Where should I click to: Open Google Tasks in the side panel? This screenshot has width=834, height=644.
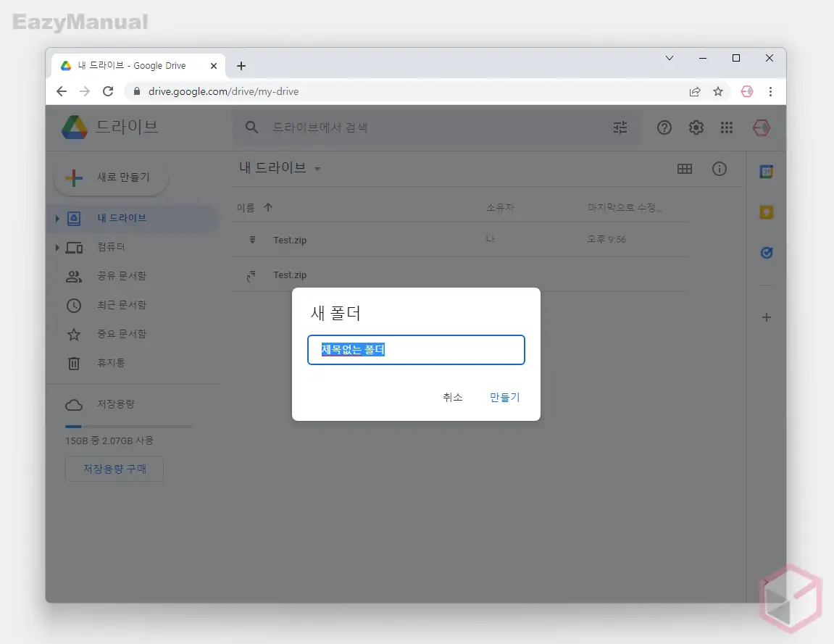[x=766, y=253]
